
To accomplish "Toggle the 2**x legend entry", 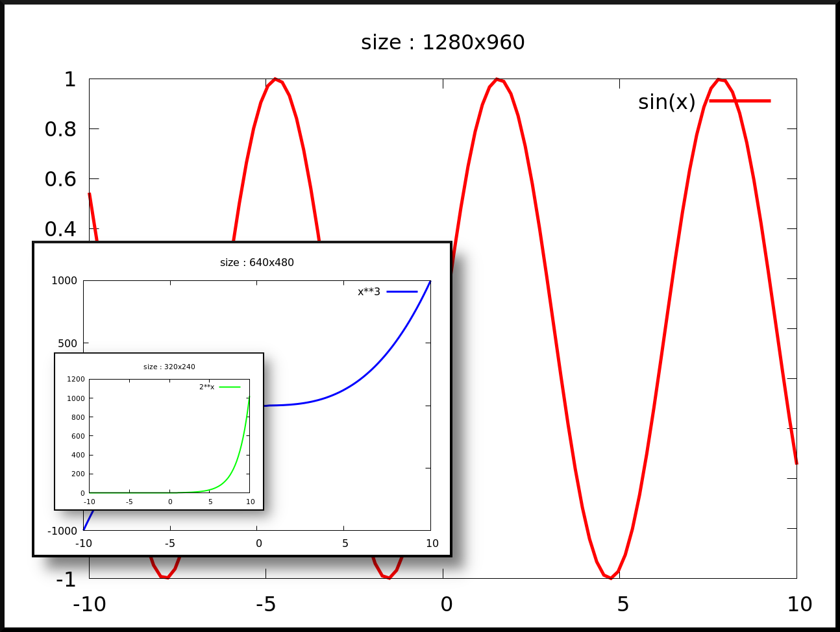I will [206, 386].
